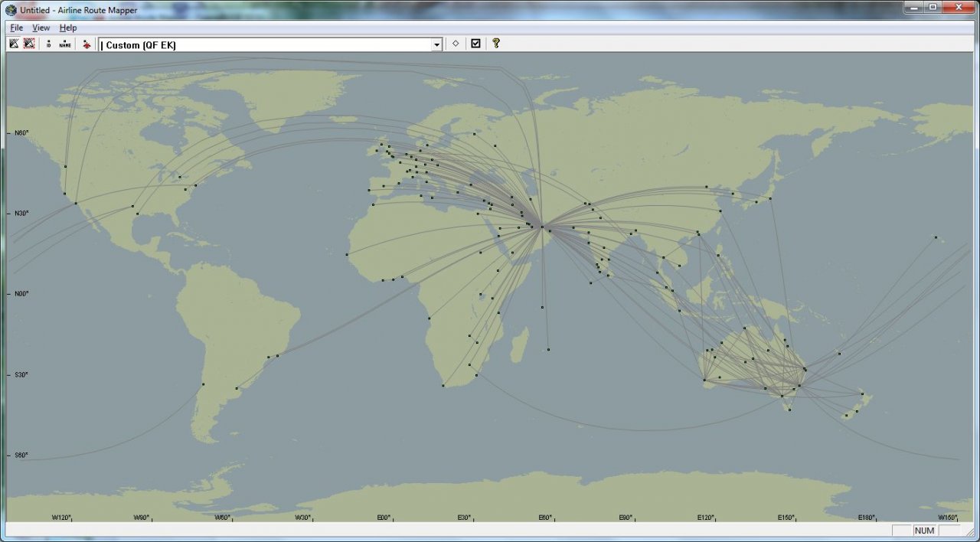This screenshot has height=542, width=980.
Task: Click the globe application icon in title bar
Action: tap(11, 10)
